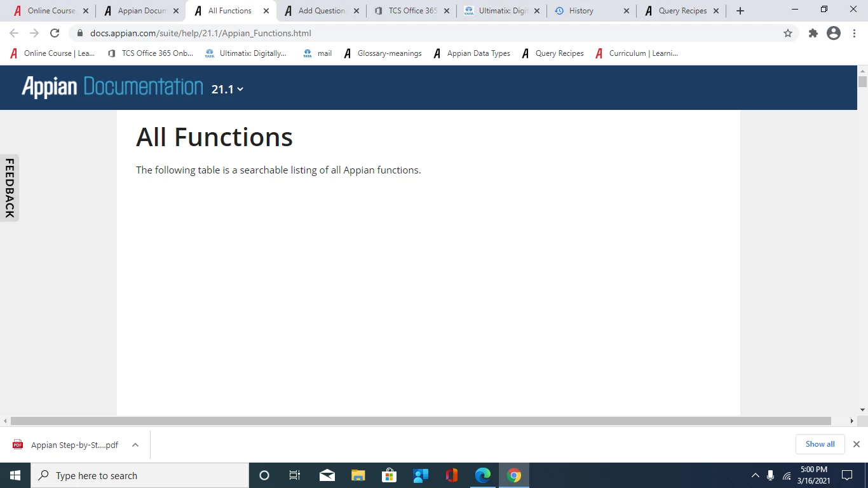This screenshot has width=868, height=488.
Task: Show hidden system tray icons
Action: coord(756,475)
